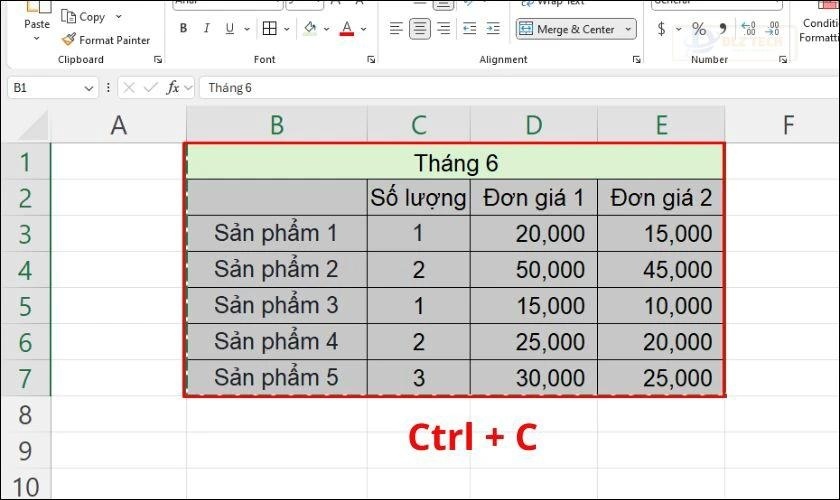
Task: Cancel formula bar entry X icon
Action: (129, 87)
